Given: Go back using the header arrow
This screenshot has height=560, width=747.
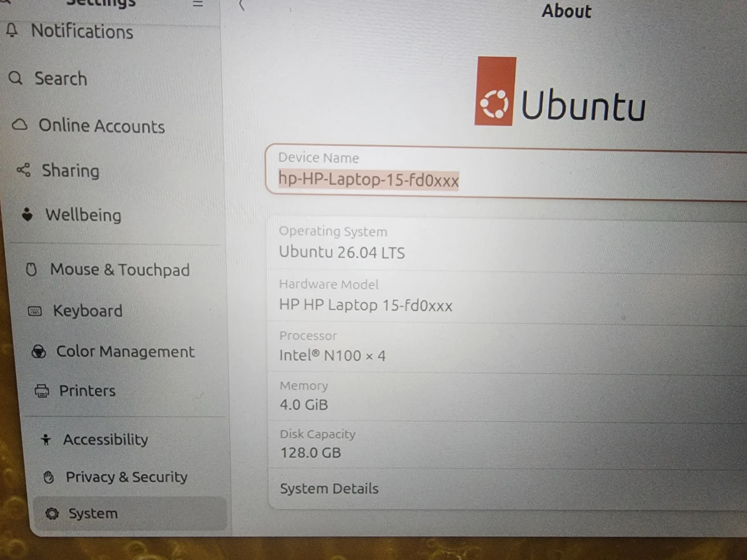Looking at the screenshot, I should click(242, 5).
